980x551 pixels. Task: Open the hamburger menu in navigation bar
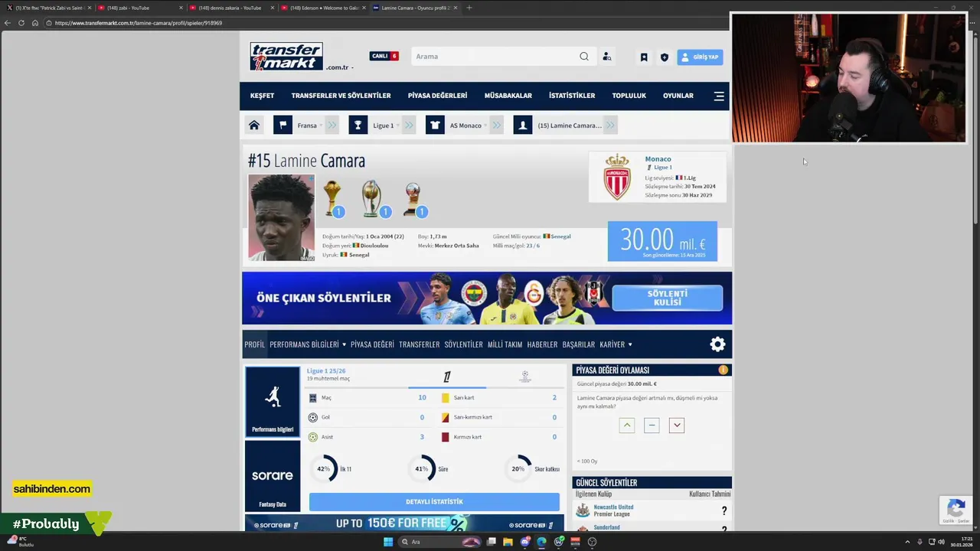tap(719, 96)
